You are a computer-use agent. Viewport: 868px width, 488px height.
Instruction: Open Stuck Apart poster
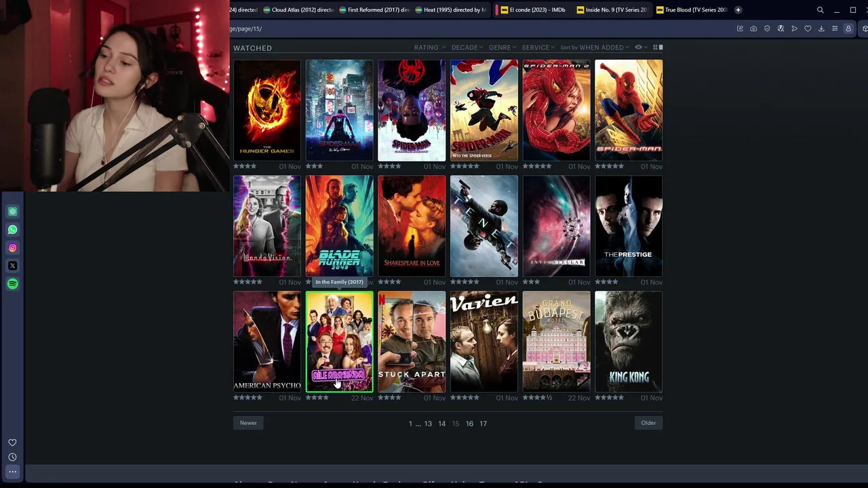pos(412,342)
